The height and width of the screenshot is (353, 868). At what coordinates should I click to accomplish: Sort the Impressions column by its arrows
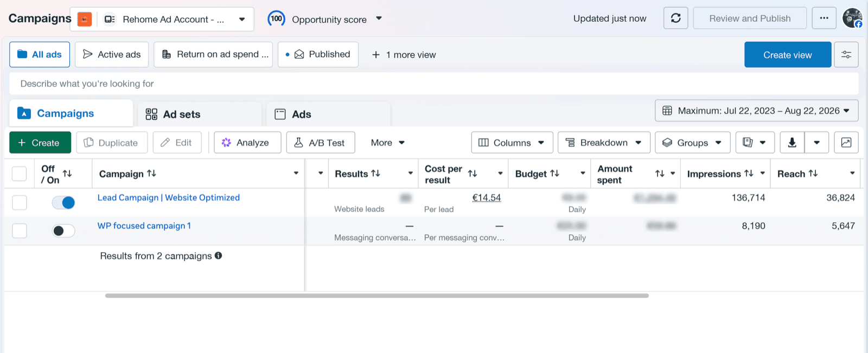click(749, 174)
